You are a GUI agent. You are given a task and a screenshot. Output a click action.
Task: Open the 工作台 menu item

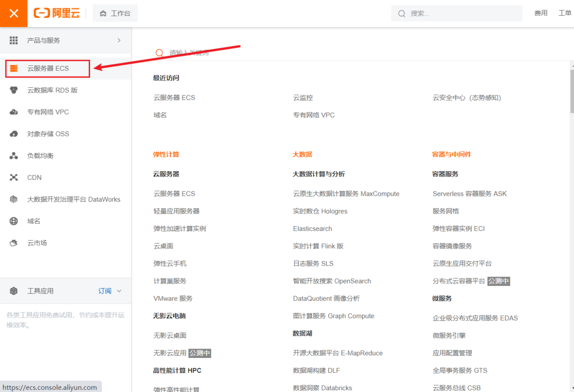pyautogui.click(x=115, y=13)
